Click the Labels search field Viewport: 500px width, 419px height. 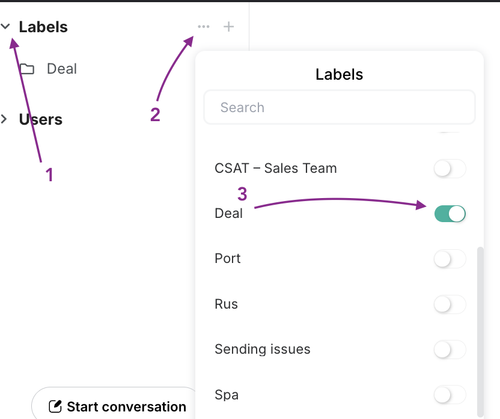(x=339, y=107)
